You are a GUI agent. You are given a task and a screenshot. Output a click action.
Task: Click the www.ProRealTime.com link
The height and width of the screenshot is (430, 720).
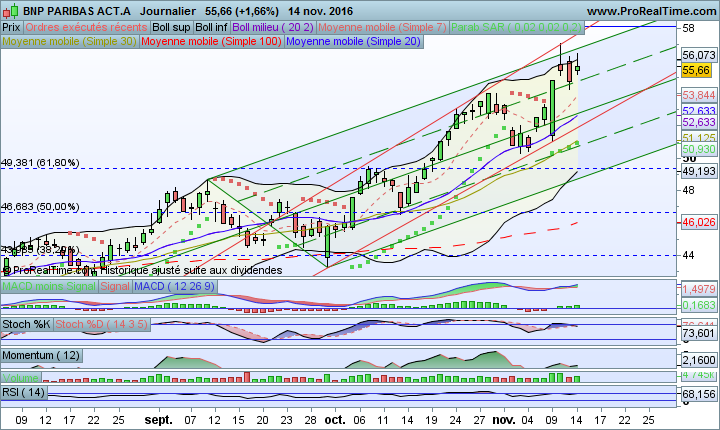652,11
